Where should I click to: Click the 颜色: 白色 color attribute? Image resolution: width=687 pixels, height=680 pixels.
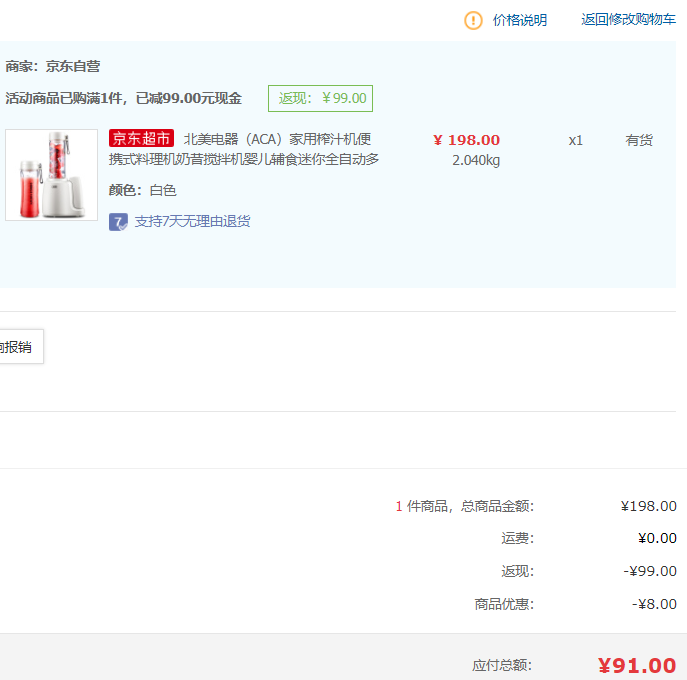point(142,190)
